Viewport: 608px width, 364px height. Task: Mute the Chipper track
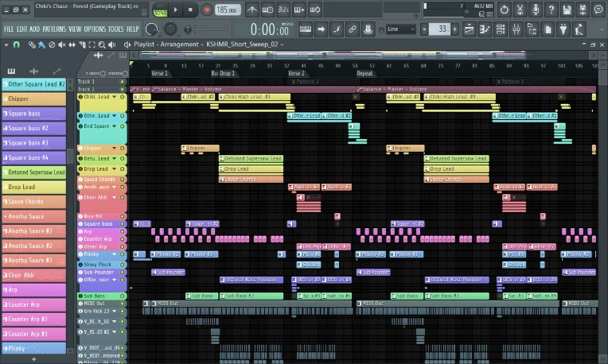[122, 149]
